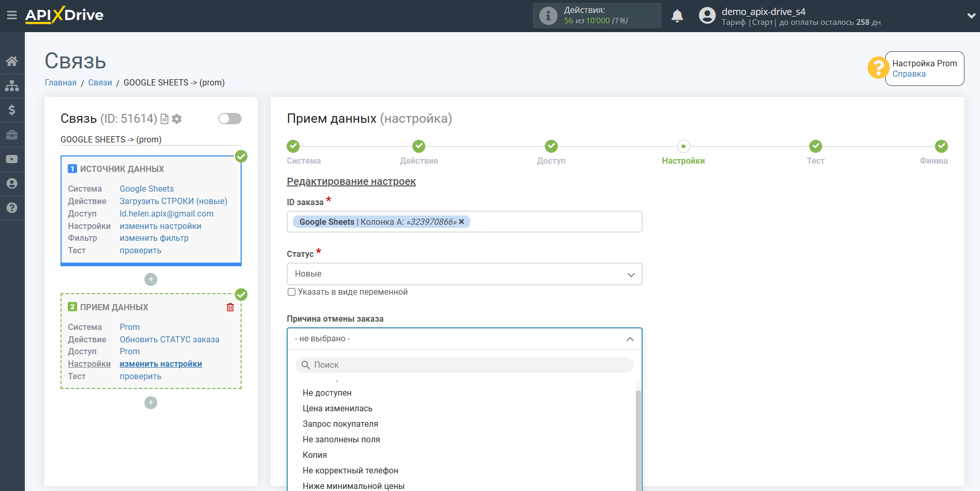Click the ID заказа input field

pyautogui.click(x=464, y=222)
